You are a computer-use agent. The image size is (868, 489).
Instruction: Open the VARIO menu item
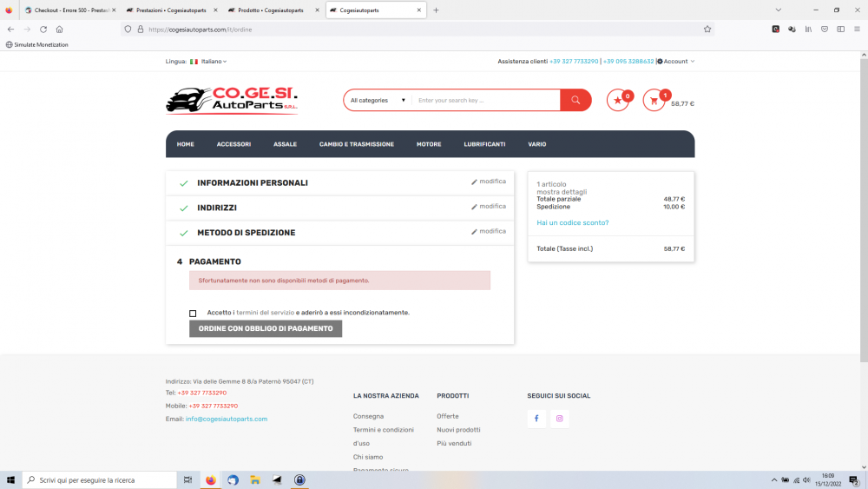pyautogui.click(x=537, y=144)
